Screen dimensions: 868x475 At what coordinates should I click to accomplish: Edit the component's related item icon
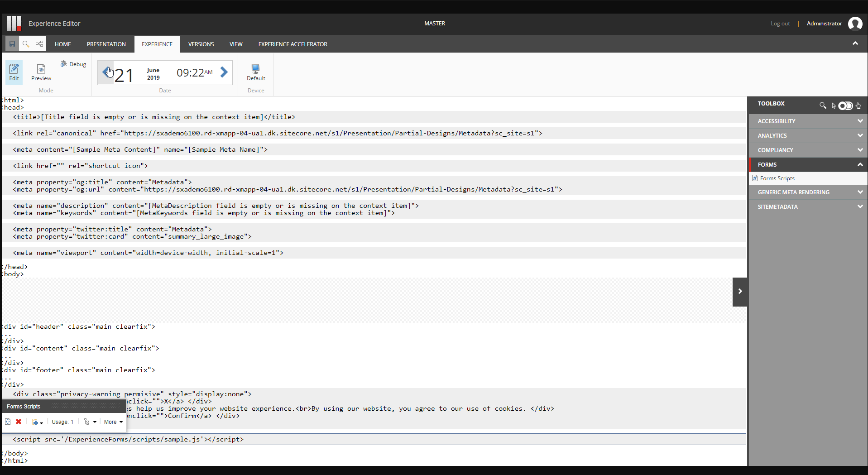8,422
